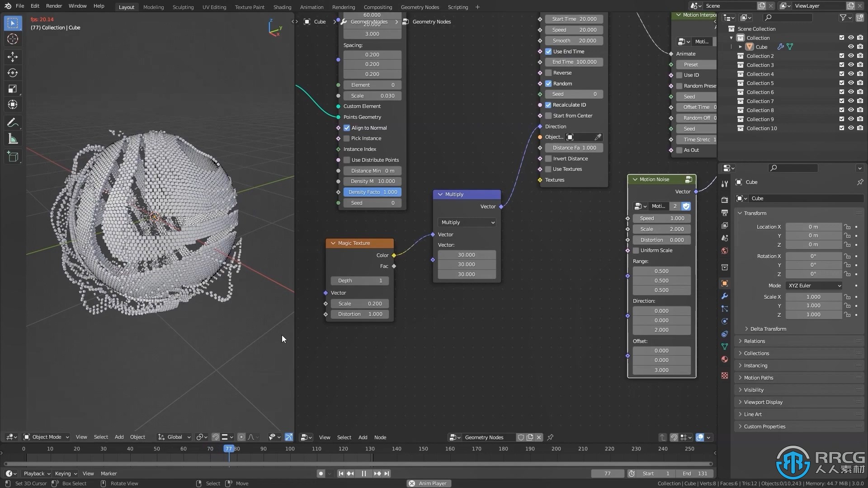The width and height of the screenshot is (868, 488).
Task: Jump to previous keyframe
Action: point(350,474)
